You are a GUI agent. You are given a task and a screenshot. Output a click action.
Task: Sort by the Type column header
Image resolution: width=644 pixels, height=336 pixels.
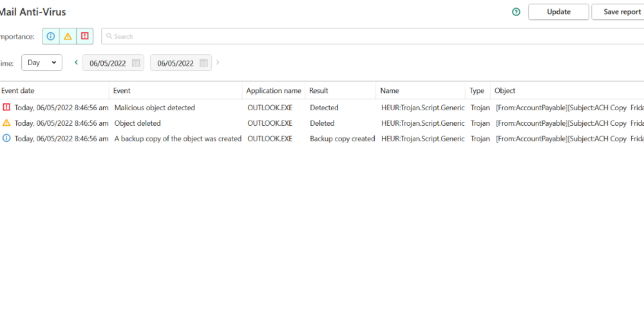(x=477, y=90)
